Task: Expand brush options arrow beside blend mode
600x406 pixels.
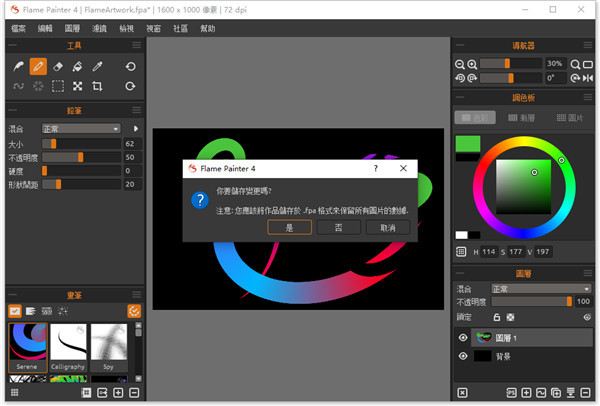Action: [x=136, y=129]
